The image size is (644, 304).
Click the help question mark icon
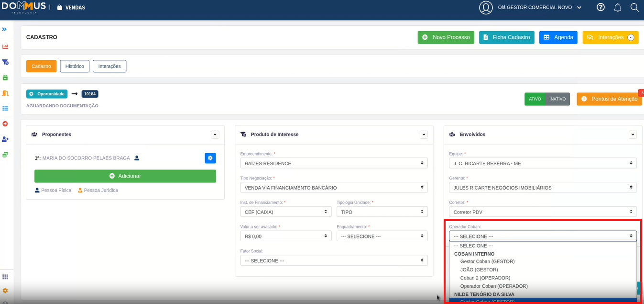click(x=600, y=7)
